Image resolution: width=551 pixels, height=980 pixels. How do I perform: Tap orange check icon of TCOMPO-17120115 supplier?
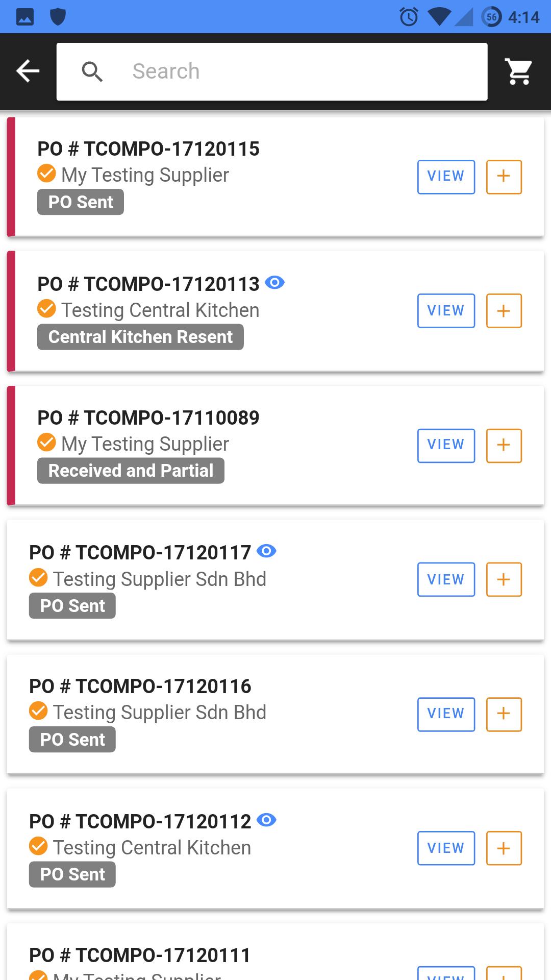tap(46, 173)
